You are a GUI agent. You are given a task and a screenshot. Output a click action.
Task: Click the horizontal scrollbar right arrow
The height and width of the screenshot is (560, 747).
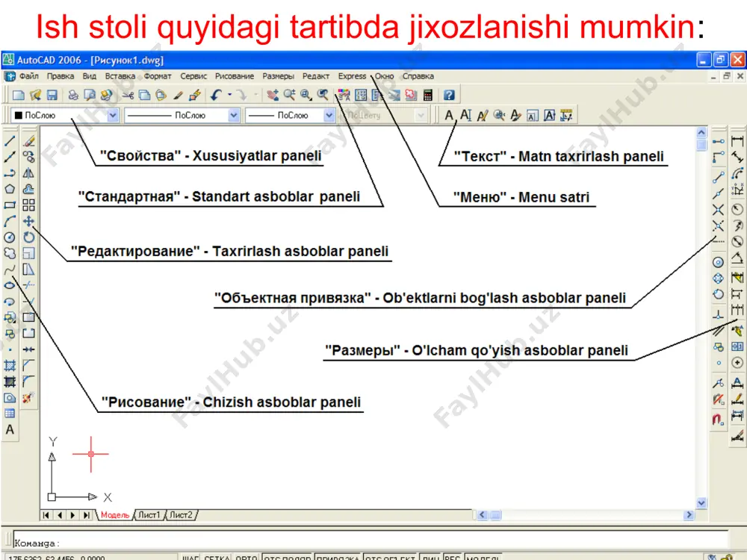click(689, 514)
